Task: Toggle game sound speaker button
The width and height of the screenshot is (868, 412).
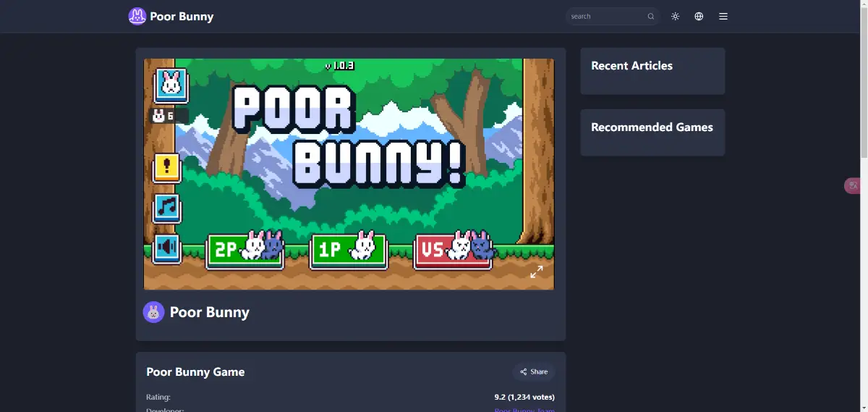Action: 167,249
